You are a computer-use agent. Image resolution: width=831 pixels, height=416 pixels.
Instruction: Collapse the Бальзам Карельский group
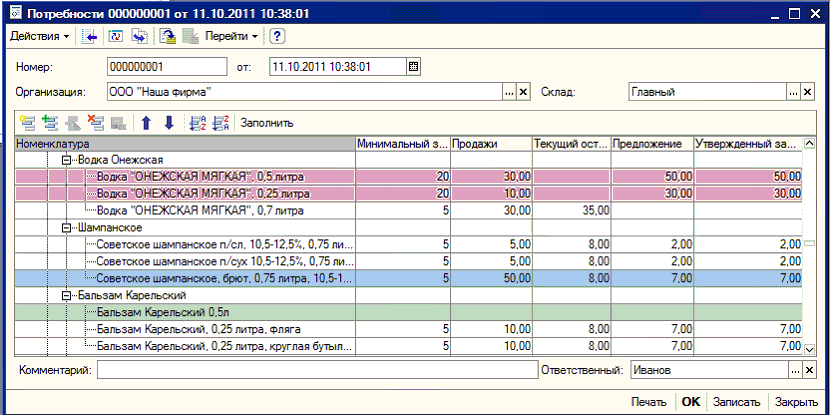click(x=66, y=295)
